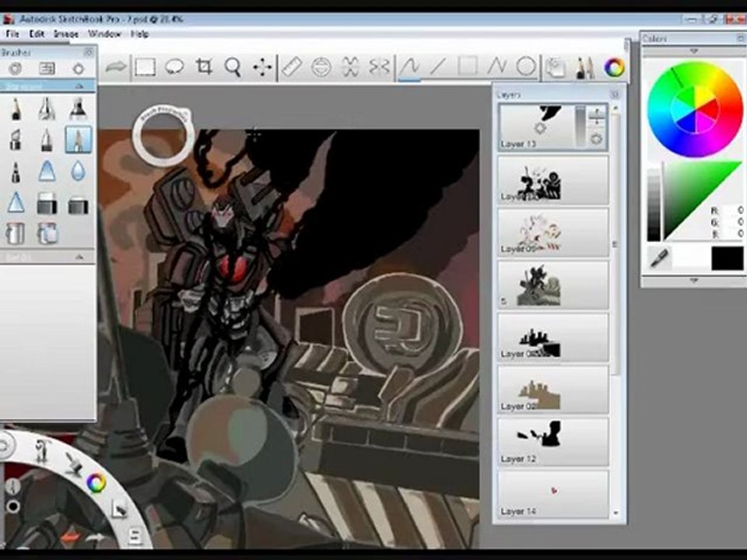Collapse the highlighted brush set header
This screenshot has width=747, height=560.
pos(79,86)
